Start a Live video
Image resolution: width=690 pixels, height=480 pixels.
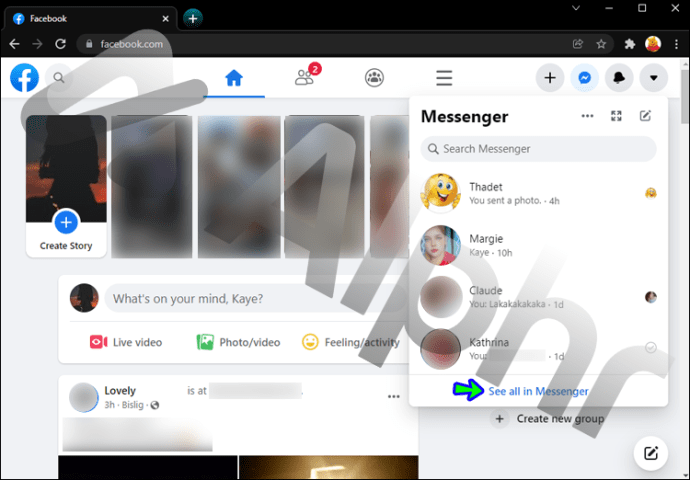[126, 342]
